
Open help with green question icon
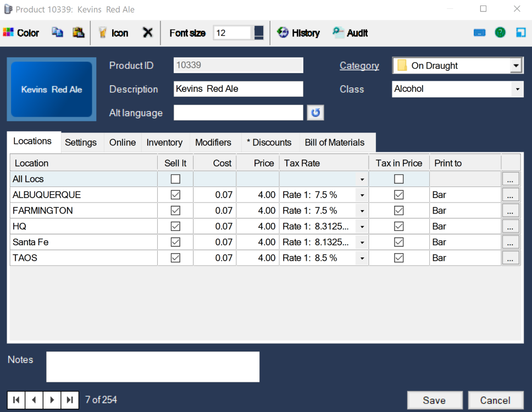tap(500, 32)
